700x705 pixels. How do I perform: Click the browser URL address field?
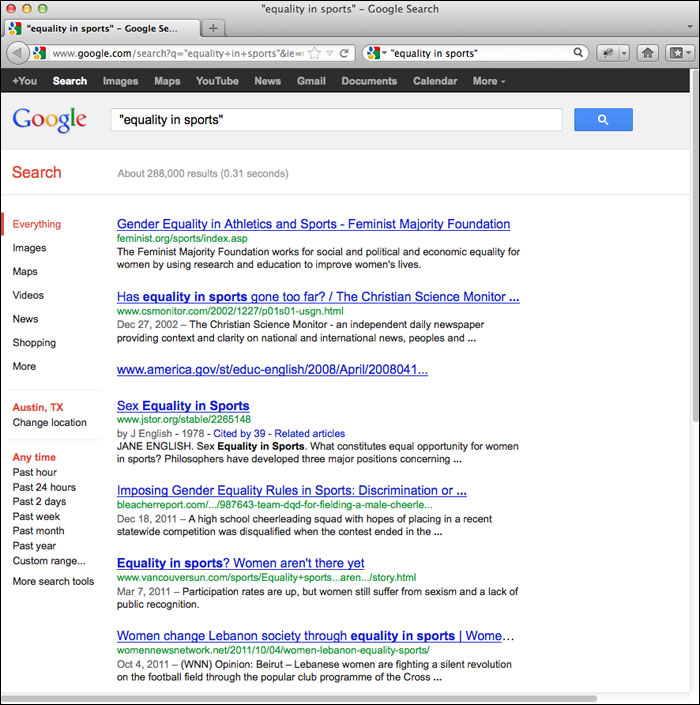[x=178, y=54]
